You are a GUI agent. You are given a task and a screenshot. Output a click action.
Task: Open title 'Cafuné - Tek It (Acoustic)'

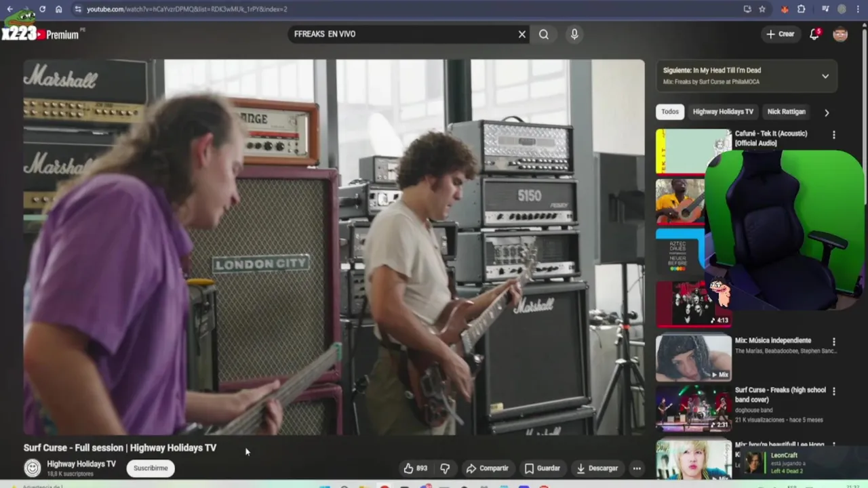pos(771,138)
